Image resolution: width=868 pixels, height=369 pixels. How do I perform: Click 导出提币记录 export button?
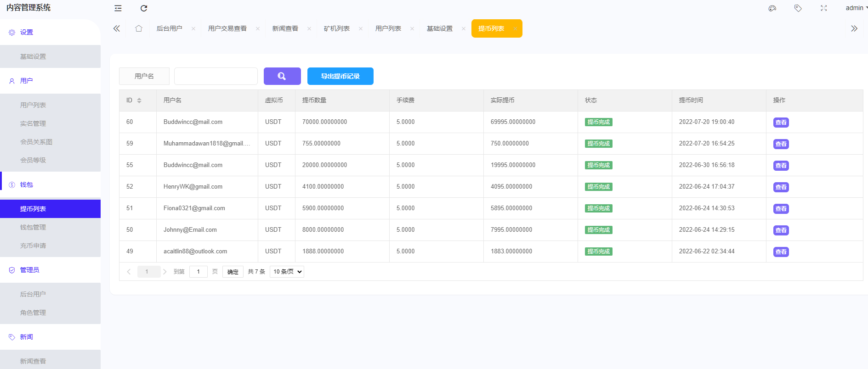[340, 76]
